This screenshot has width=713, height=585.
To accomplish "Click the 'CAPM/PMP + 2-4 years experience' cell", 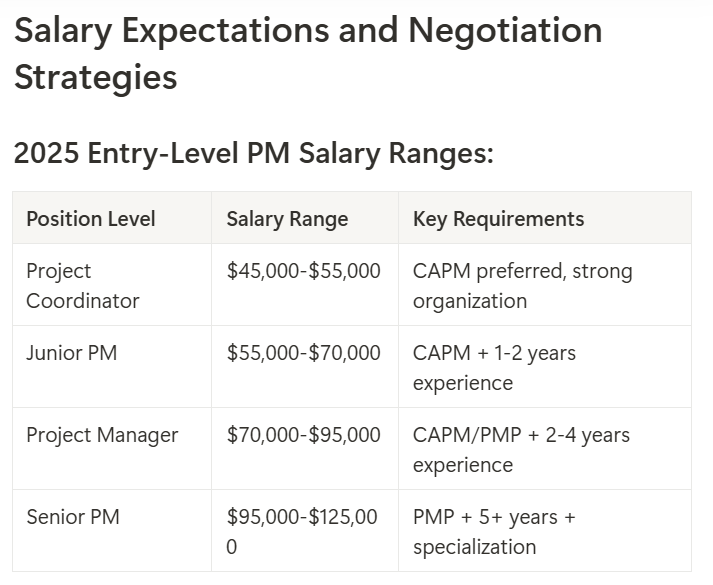I will (521, 449).
